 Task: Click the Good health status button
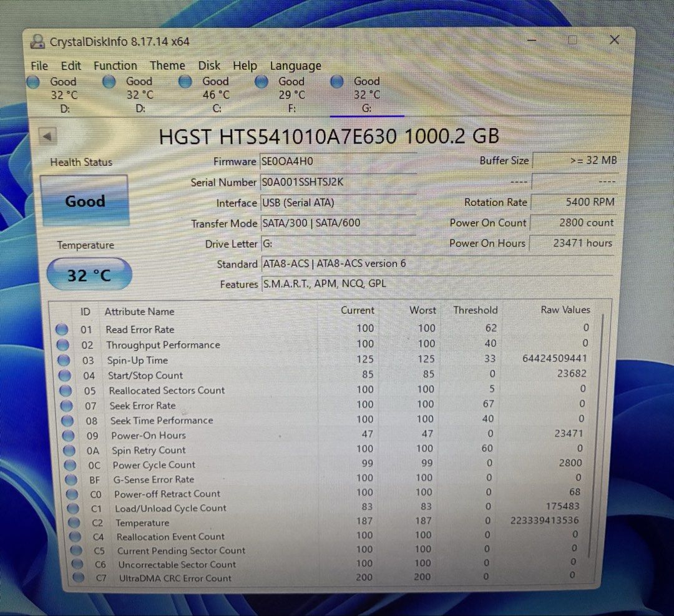[85, 201]
